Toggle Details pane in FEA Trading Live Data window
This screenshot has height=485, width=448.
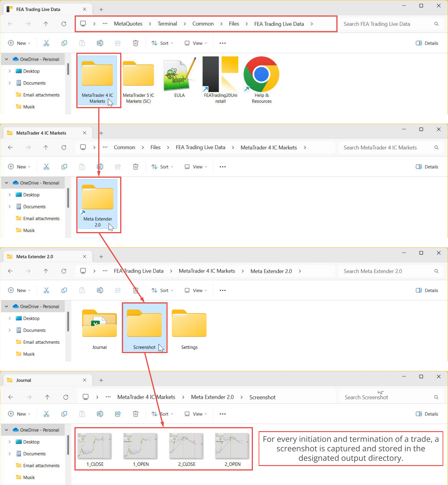[x=427, y=43]
